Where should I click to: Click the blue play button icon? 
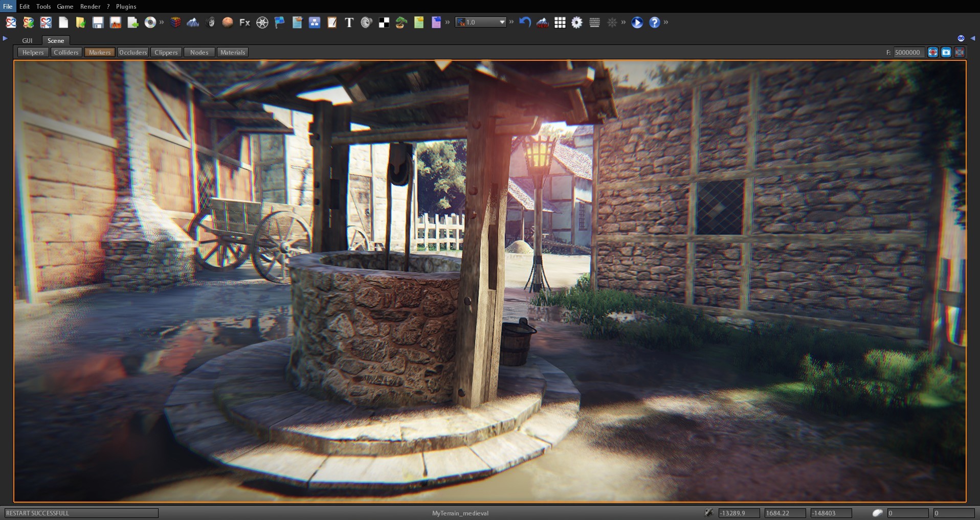point(637,22)
